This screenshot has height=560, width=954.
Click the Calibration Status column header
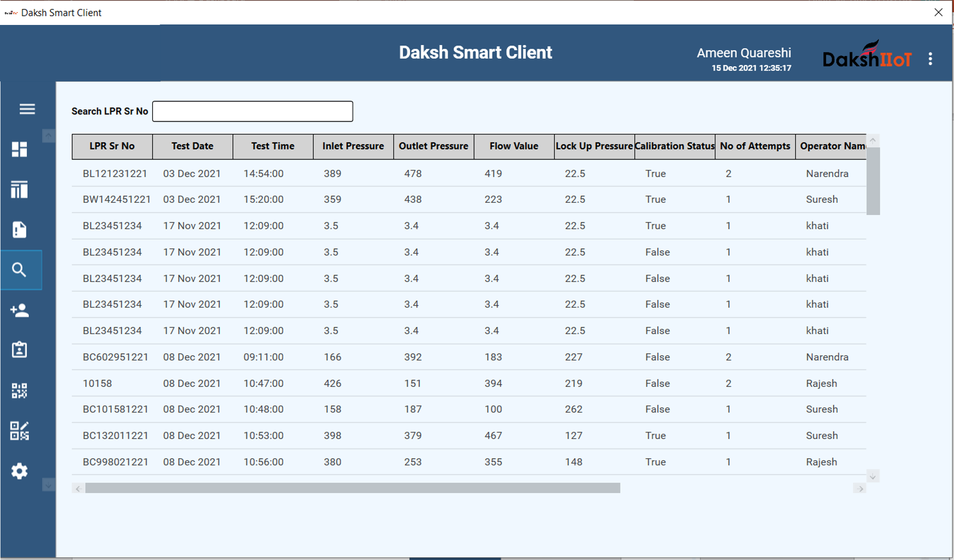point(674,146)
